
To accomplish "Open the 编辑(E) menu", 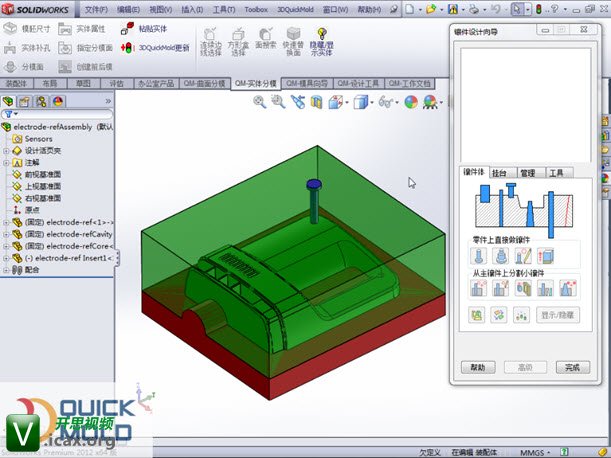I will (x=128, y=9).
